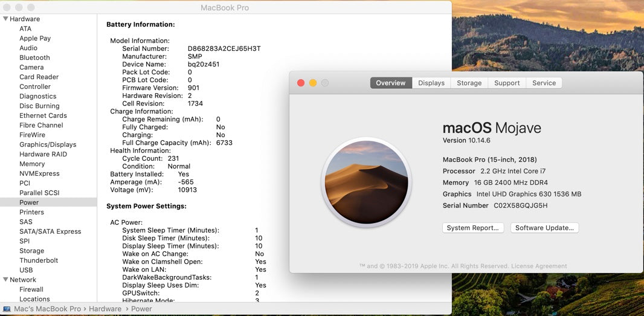
Task: Click Manufacturer value SMP
Action: (x=195, y=56)
